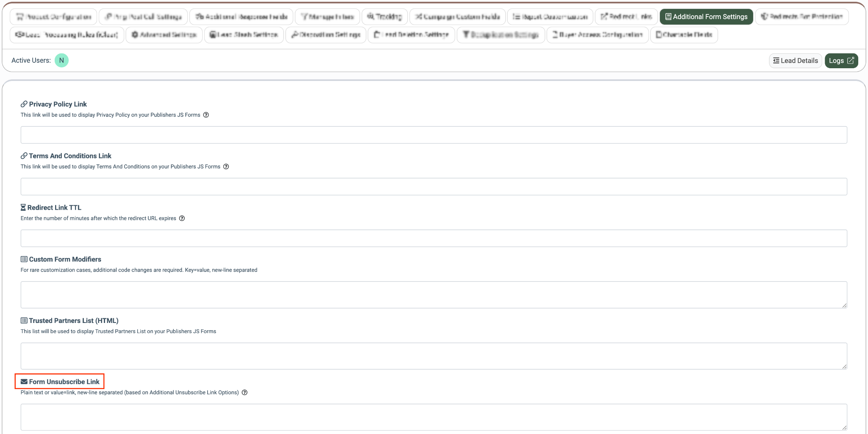Click help icon beside Redirect Link TTL description
This screenshot has height=434, width=868.
click(182, 218)
